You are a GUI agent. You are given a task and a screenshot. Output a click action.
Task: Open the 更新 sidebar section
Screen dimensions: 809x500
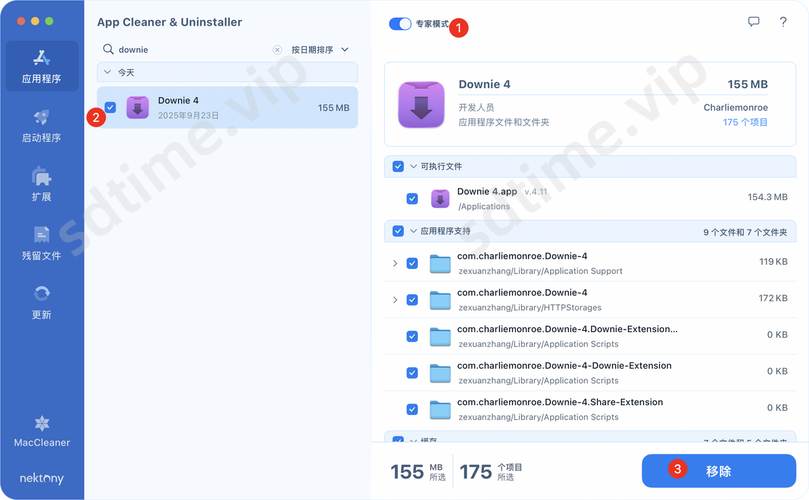42,302
